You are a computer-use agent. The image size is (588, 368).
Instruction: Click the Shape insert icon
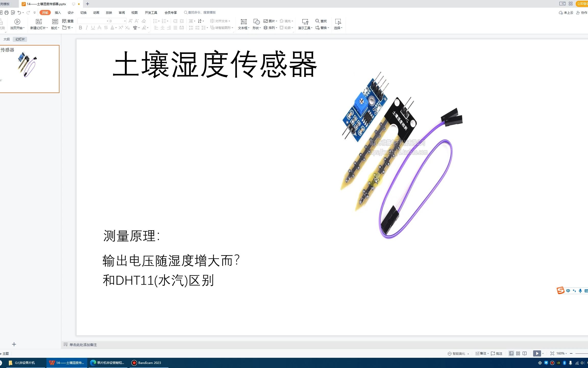(255, 24)
